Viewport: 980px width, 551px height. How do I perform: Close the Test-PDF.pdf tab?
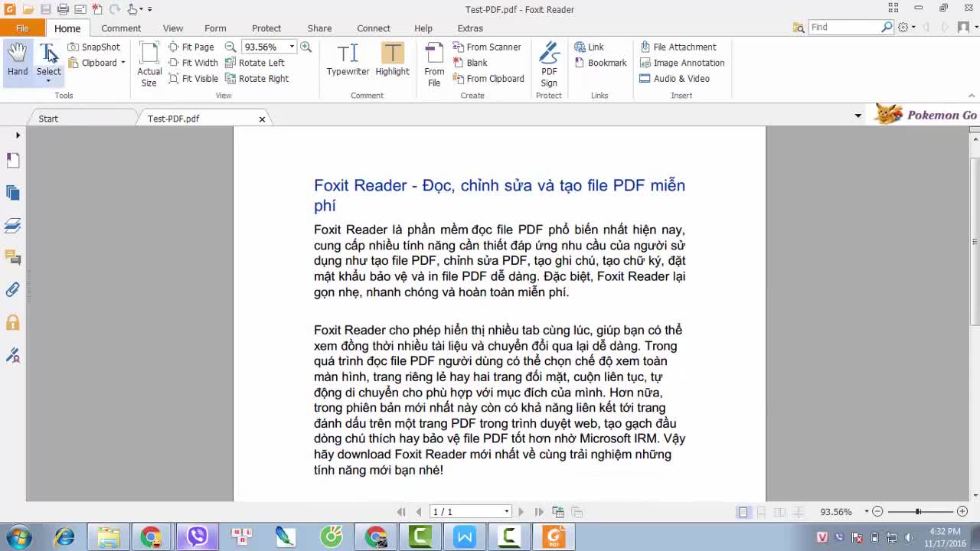click(x=262, y=119)
